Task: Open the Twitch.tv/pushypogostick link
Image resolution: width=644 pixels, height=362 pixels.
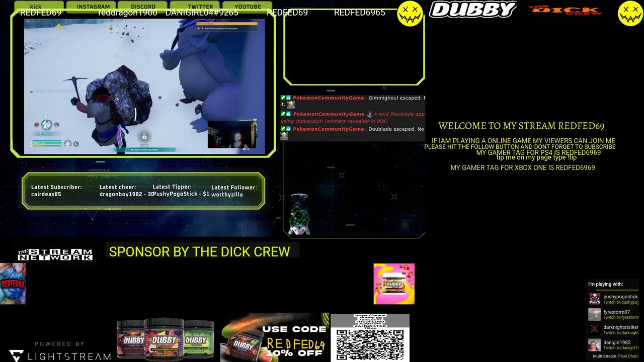Action: (x=621, y=303)
